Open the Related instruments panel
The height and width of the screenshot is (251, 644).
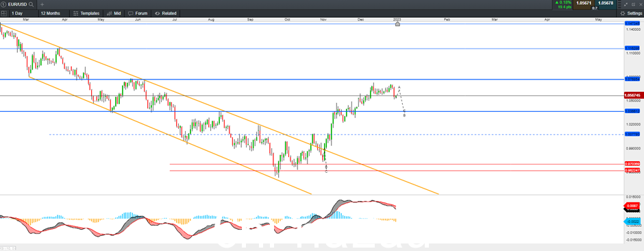click(166, 13)
